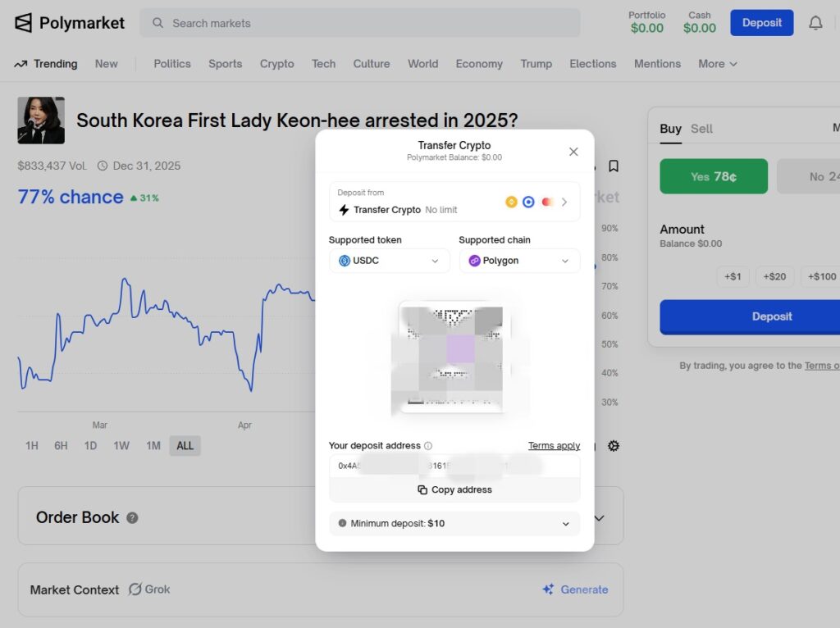Open Culture category
Viewport: 840px width, 628px height.
click(x=372, y=64)
